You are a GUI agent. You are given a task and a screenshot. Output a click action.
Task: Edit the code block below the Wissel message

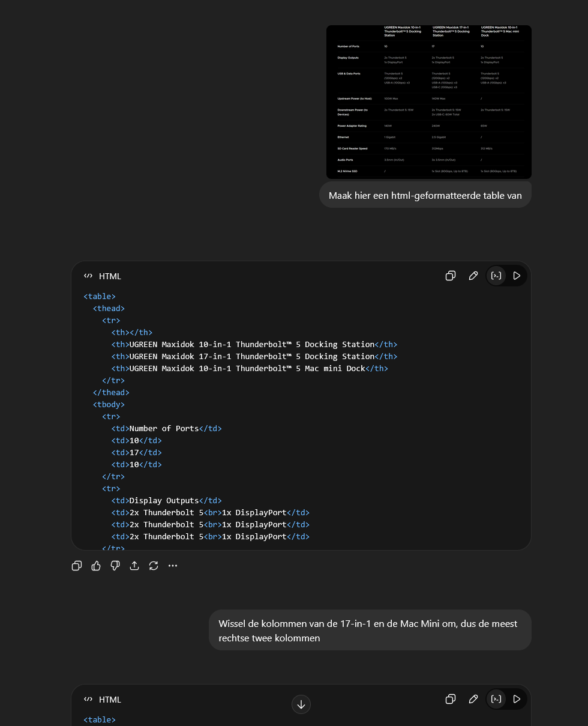click(473, 699)
